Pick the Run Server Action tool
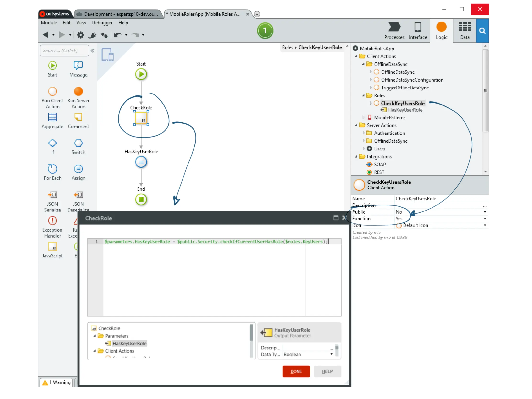 [x=78, y=92]
